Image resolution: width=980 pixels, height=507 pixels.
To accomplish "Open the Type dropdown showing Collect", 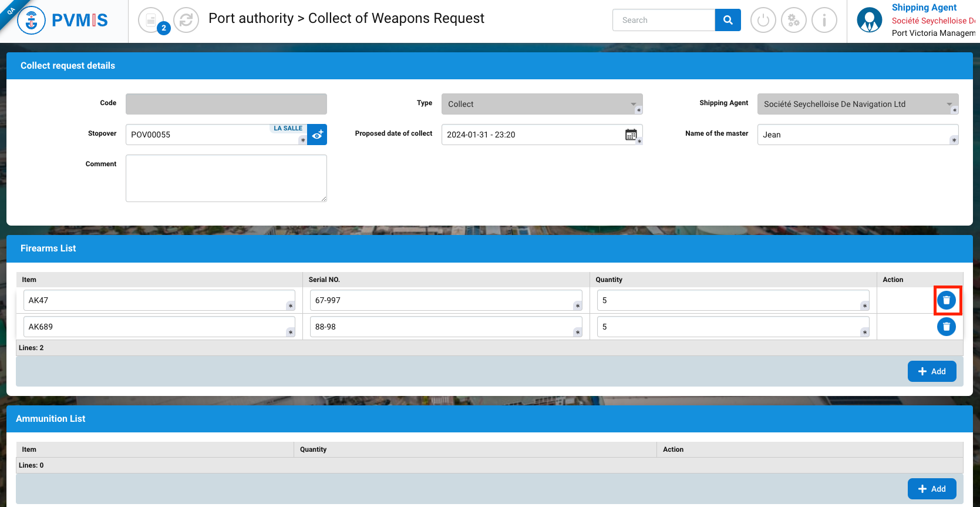I will (541, 104).
